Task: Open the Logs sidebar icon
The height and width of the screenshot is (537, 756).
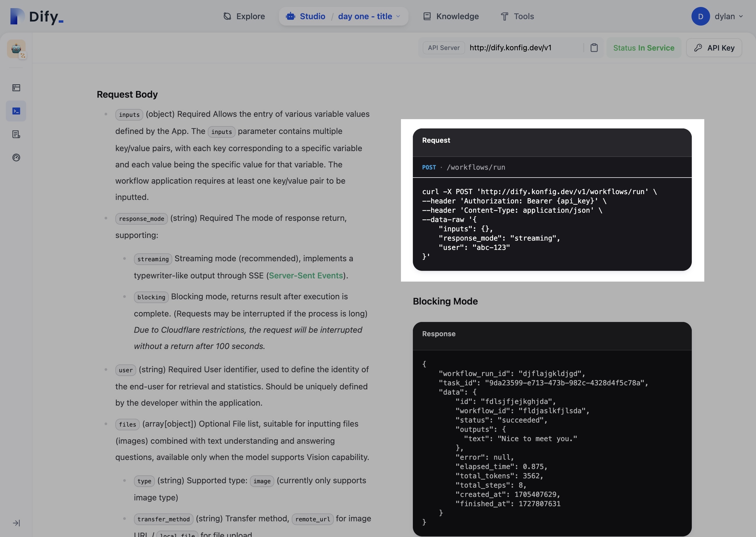Action: pyautogui.click(x=16, y=134)
